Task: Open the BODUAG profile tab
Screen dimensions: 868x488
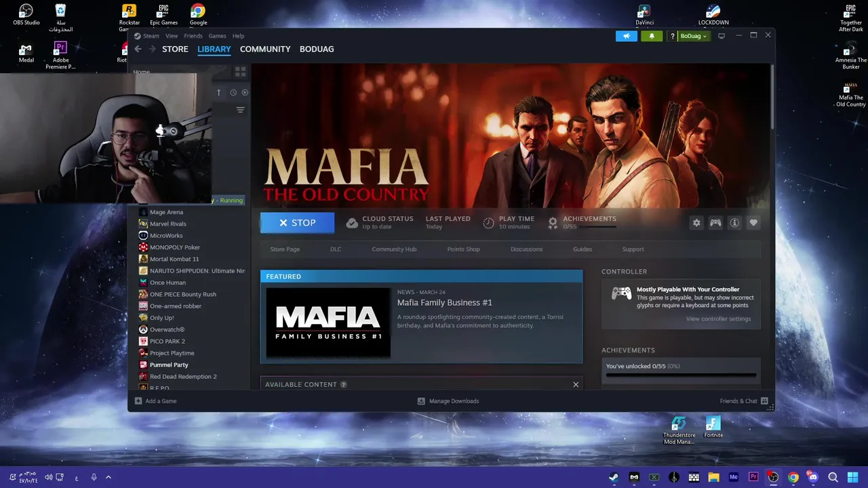Action: pos(317,49)
